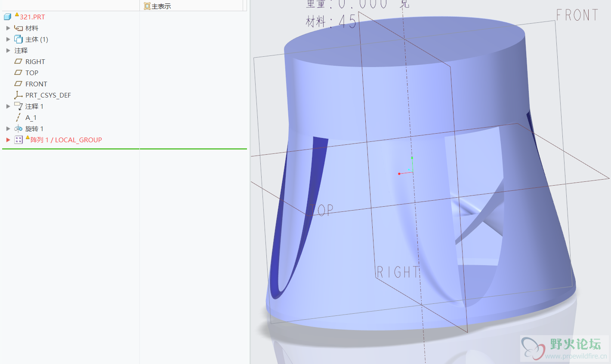Select 阵列 1 / LOCAL_GROUP label
This screenshot has height=364, width=611.
click(x=66, y=140)
